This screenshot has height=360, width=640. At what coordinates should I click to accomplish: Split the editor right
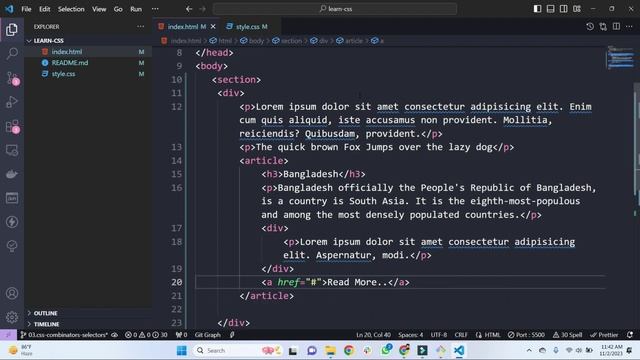tap(616, 27)
